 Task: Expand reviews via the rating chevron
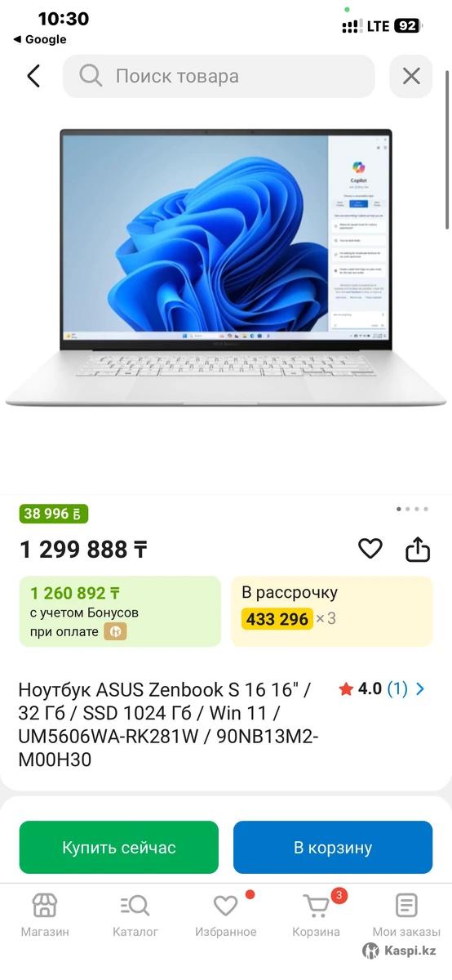[420, 688]
